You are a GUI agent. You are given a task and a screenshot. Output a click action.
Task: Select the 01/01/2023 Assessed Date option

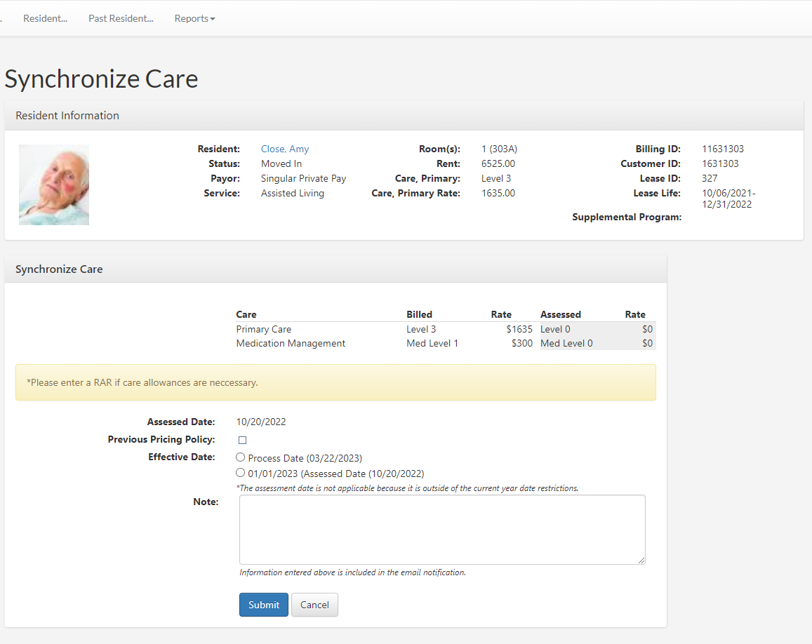tap(240, 473)
